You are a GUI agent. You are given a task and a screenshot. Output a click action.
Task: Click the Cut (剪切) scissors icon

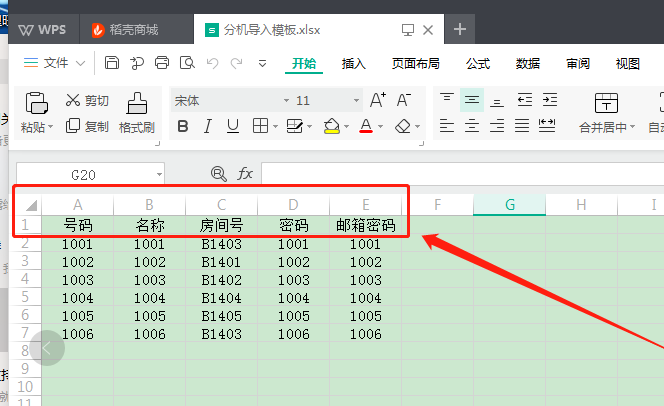[x=73, y=100]
